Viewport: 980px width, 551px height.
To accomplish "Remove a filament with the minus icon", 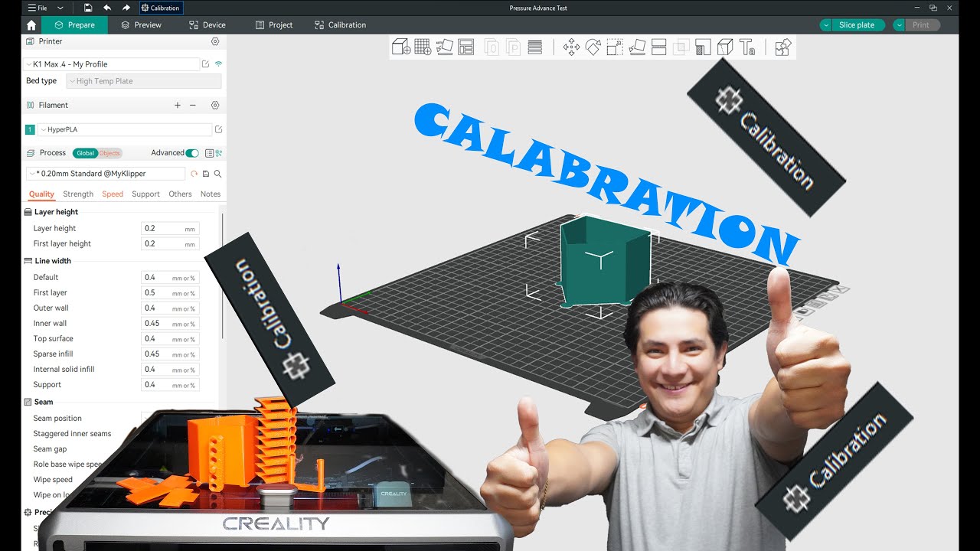I will coord(193,105).
